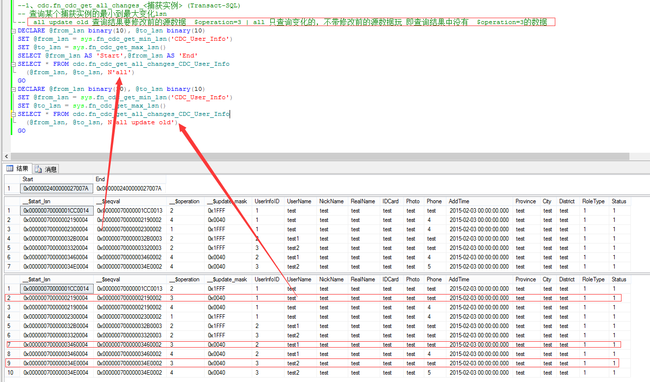The height and width of the screenshot is (382, 650).
Task: Click the 'Start' alias string in the query
Action: tap(110, 56)
